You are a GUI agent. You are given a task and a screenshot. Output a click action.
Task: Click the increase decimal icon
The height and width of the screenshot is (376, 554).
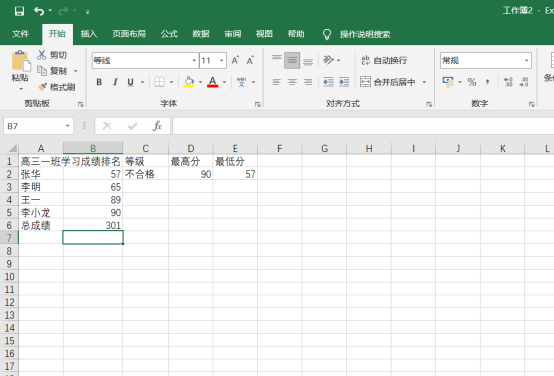tap(508, 82)
